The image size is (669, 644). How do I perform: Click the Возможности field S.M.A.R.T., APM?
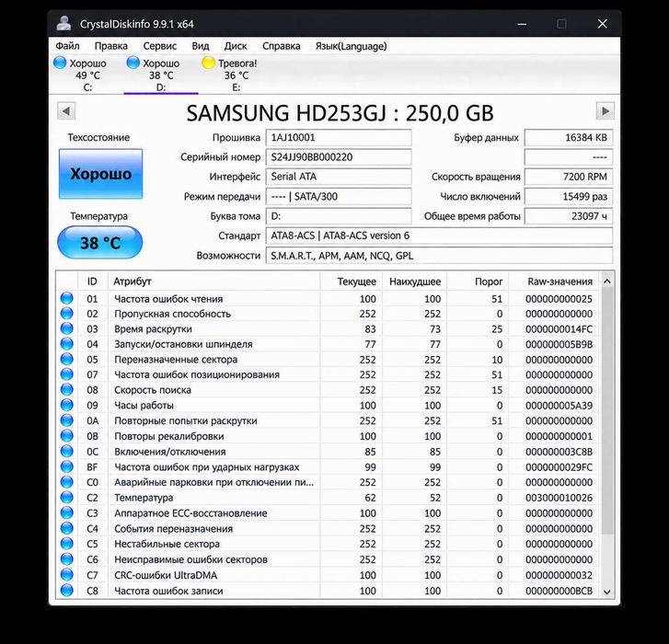tap(440, 256)
